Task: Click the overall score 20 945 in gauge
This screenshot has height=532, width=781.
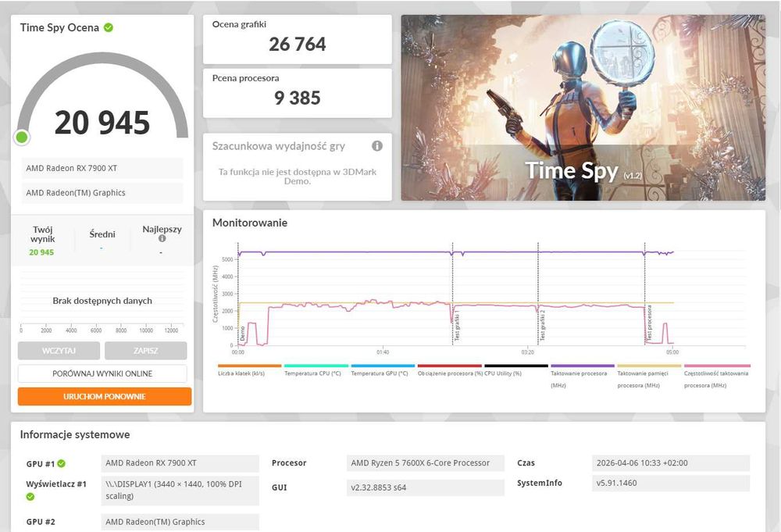Action: tap(102, 123)
